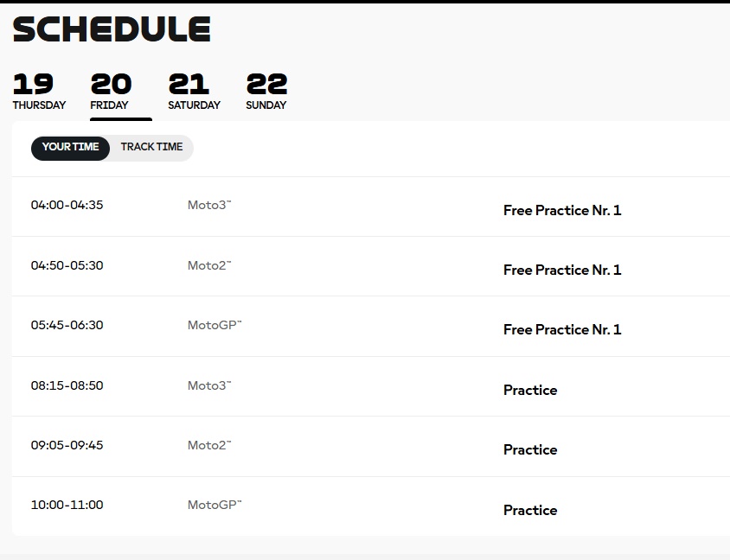Image resolution: width=730 pixels, height=560 pixels.
Task: Click the Moto2 Practice session title
Action: pyautogui.click(x=530, y=449)
